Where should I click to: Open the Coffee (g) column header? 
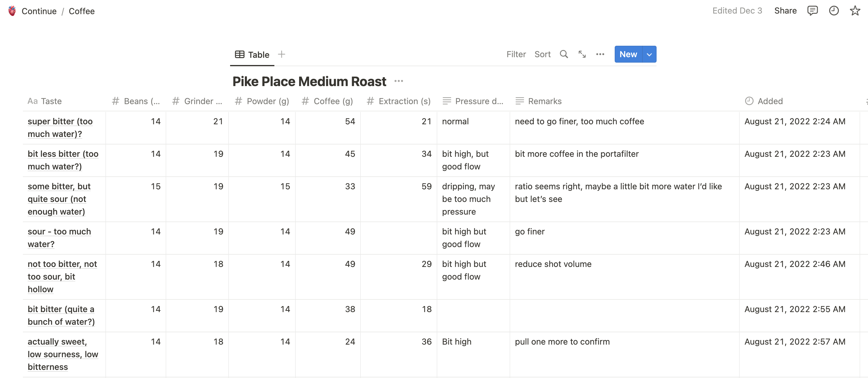point(328,101)
